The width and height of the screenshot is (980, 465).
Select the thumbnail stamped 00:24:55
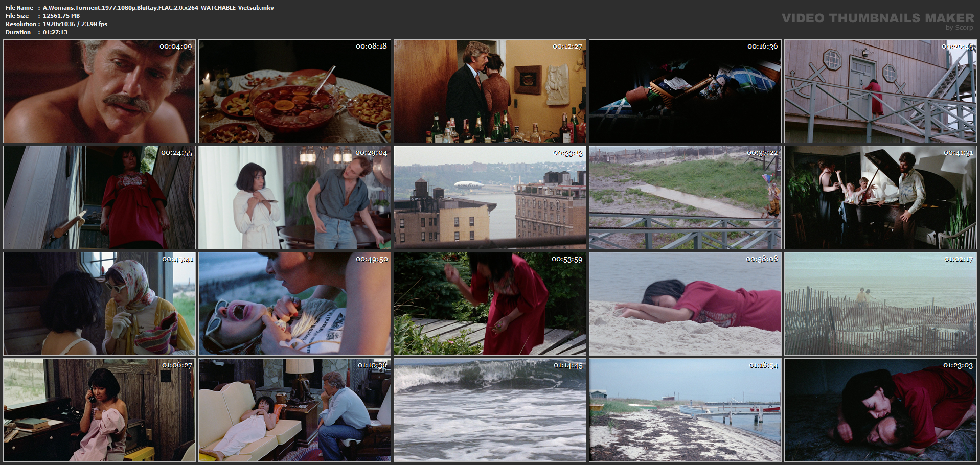pos(99,197)
